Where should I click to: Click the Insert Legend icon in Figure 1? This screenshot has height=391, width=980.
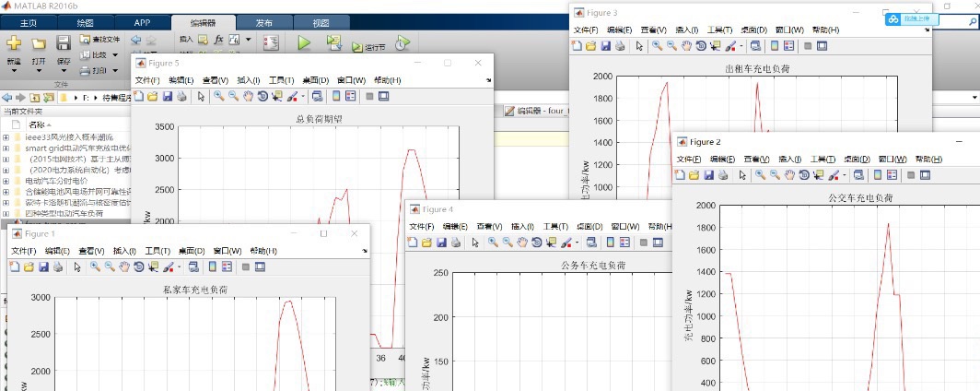click(227, 267)
